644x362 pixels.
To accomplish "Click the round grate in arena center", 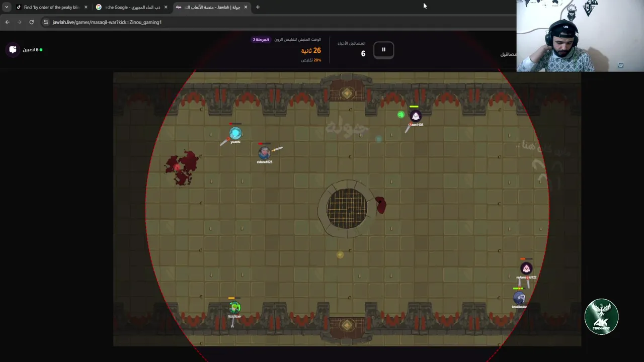I will tap(347, 208).
